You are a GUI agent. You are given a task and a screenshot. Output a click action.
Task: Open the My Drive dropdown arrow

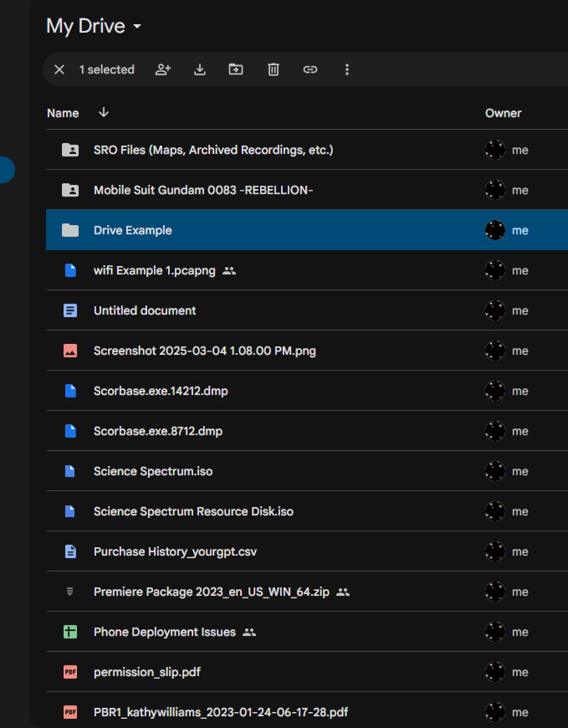(137, 26)
